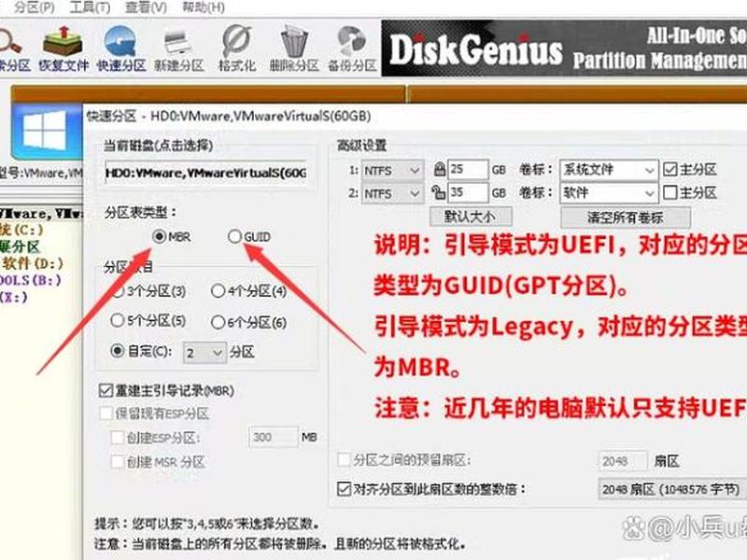Open 软件 volume label dropdown
Screen dimensions: 747x560
(609, 193)
